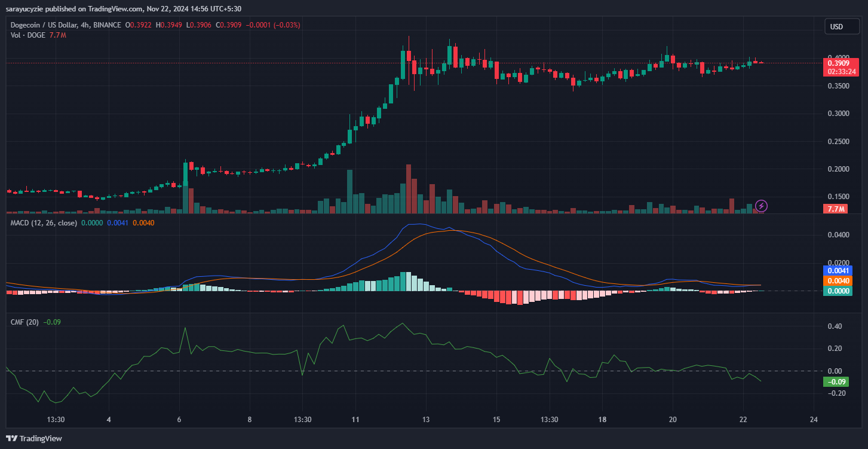
Task: Click the candle countdown 02:33:24
Action: point(841,71)
